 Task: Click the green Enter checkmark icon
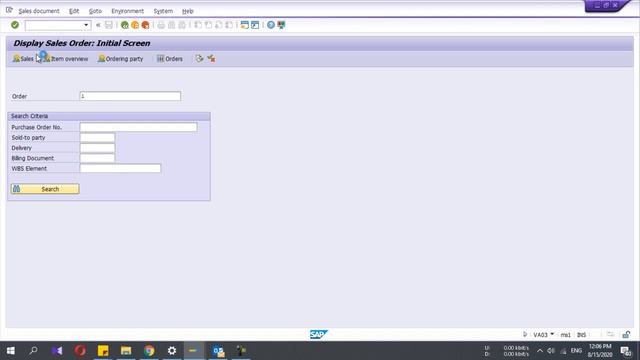point(15,25)
